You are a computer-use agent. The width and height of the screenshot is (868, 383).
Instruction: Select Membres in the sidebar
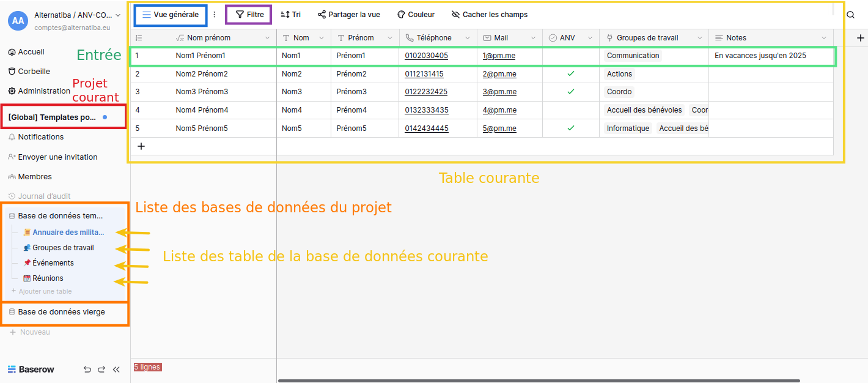click(x=35, y=177)
